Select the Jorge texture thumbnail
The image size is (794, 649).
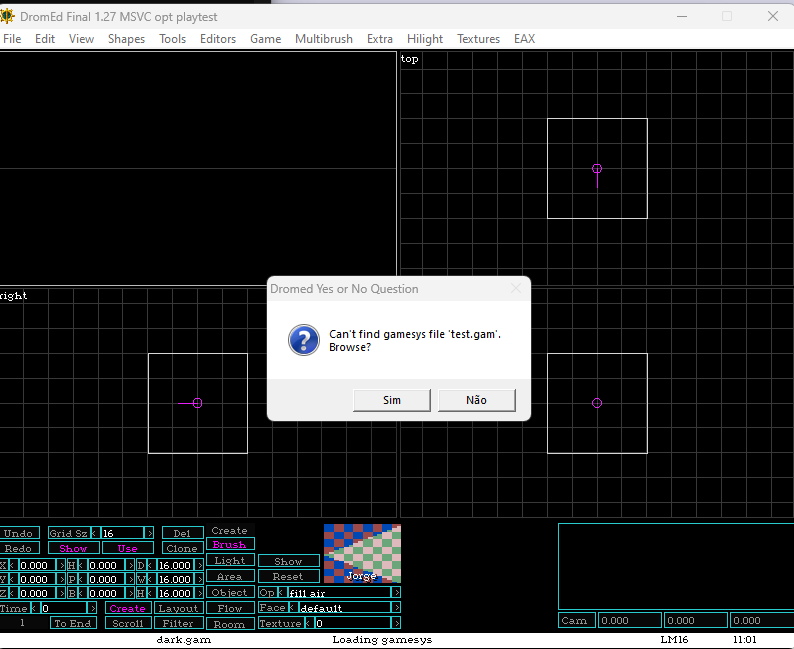[x=363, y=553]
